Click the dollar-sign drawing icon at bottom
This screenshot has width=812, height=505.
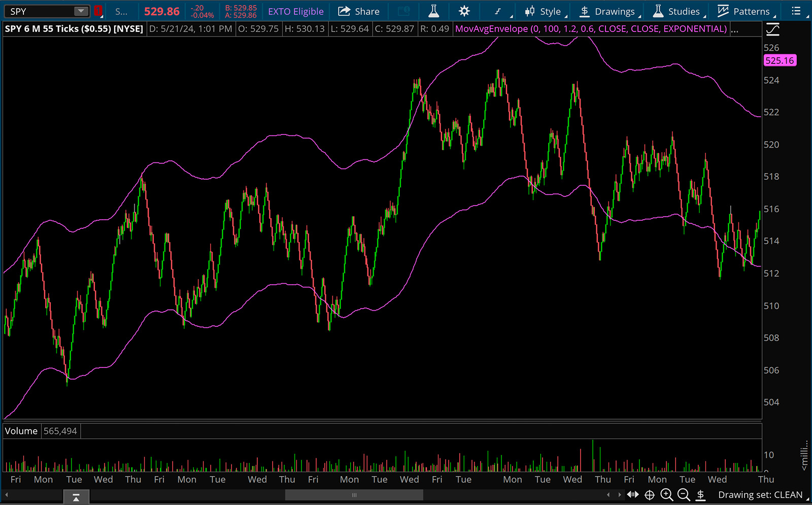click(700, 495)
